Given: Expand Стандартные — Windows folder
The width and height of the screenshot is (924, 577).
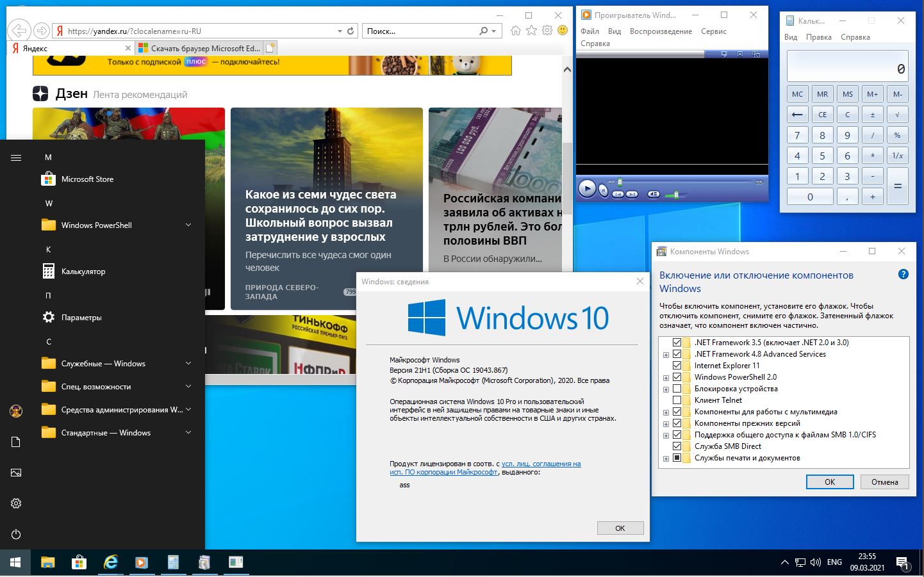Looking at the screenshot, I should point(188,432).
